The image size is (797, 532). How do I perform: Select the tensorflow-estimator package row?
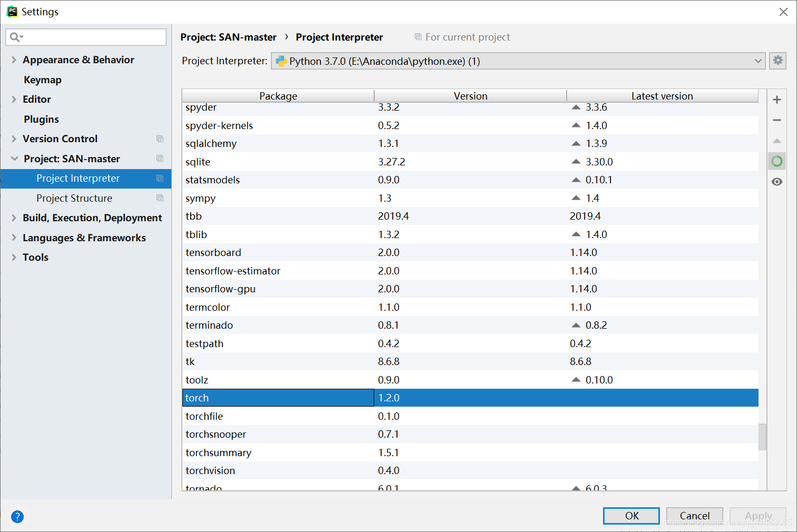(x=470, y=271)
